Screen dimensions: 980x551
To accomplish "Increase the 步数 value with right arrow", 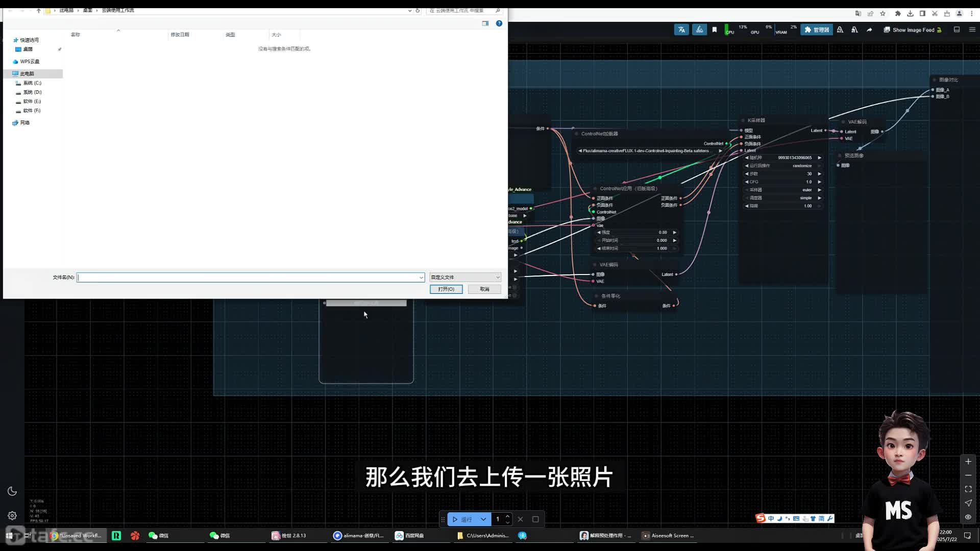I will pyautogui.click(x=819, y=174).
